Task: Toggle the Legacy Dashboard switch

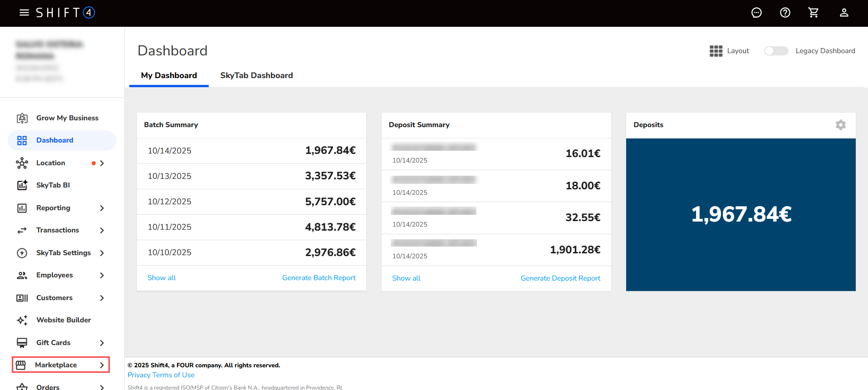Action: tap(776, 51)
